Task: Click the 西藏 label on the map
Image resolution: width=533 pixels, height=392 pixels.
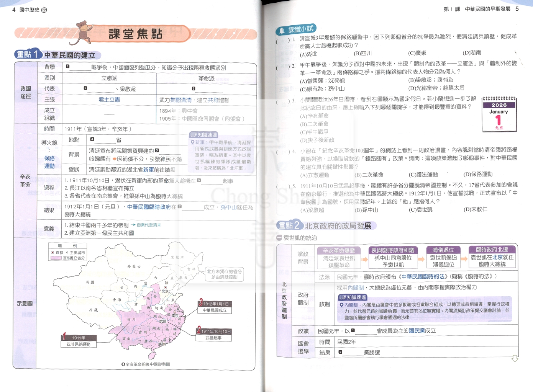Action: point(93,310)
